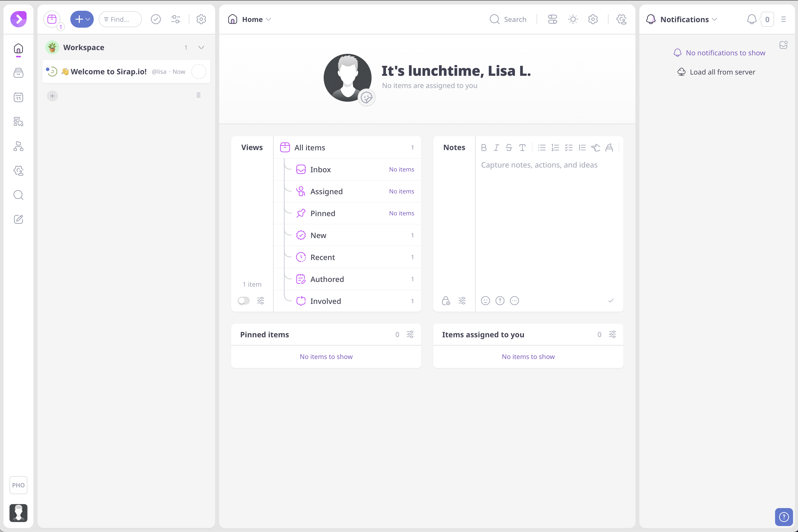Toggle the light/dark theme sun icon

coord(573,19)
